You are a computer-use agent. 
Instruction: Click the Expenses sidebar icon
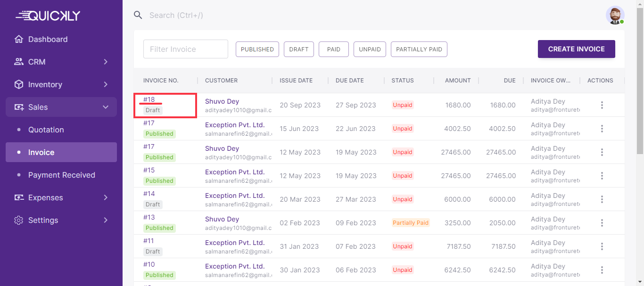click(19, 197)
